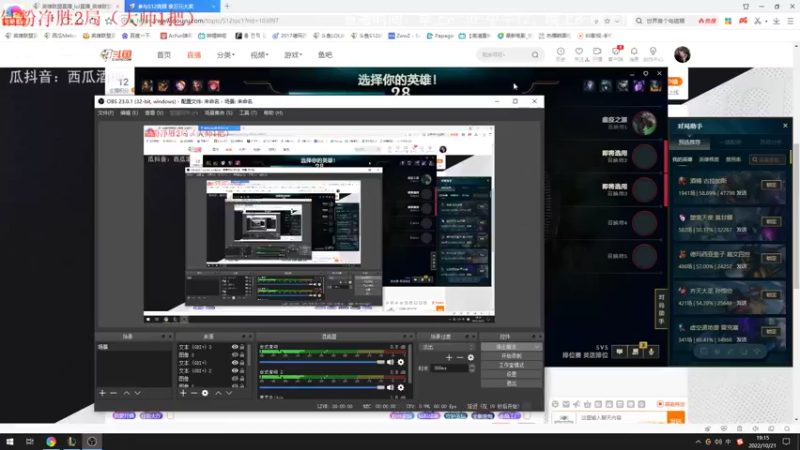The height and width of the screenshot is (450, 800).
Task: Move source up in Sources panel
Action: tap(218, 393)
